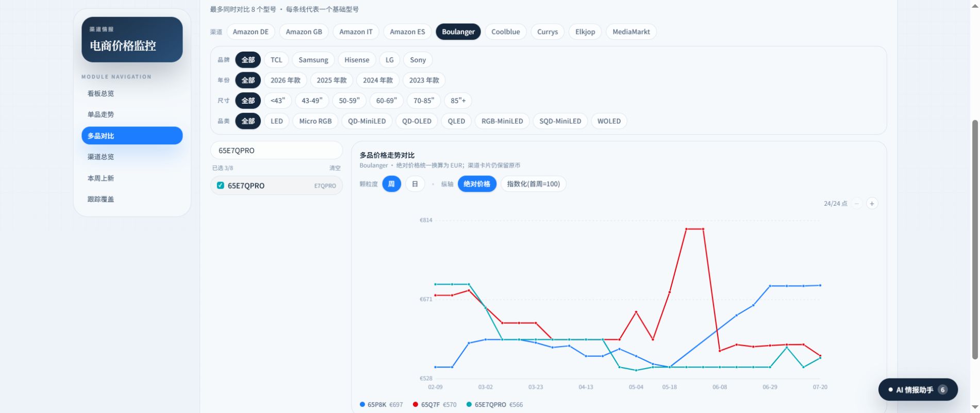Toggle the 65Q7F legend entry

pos(435,405)
